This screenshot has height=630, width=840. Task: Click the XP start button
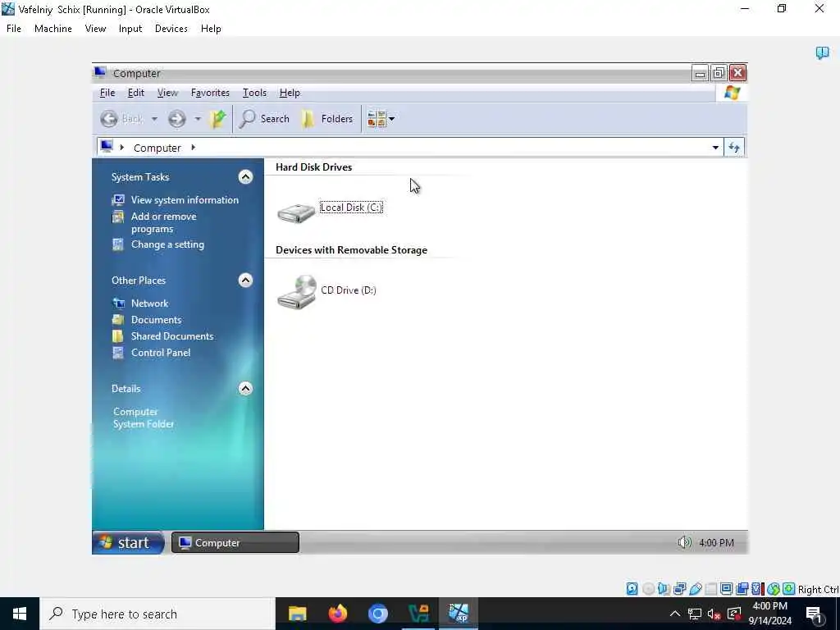(x=129, y=543)
